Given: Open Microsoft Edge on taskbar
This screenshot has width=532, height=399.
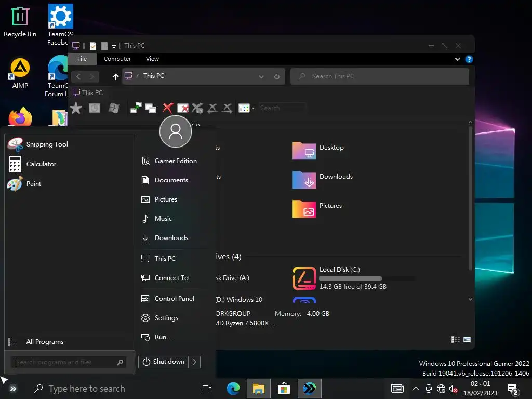Looking at the screenshot, I should tap(233, 389).
